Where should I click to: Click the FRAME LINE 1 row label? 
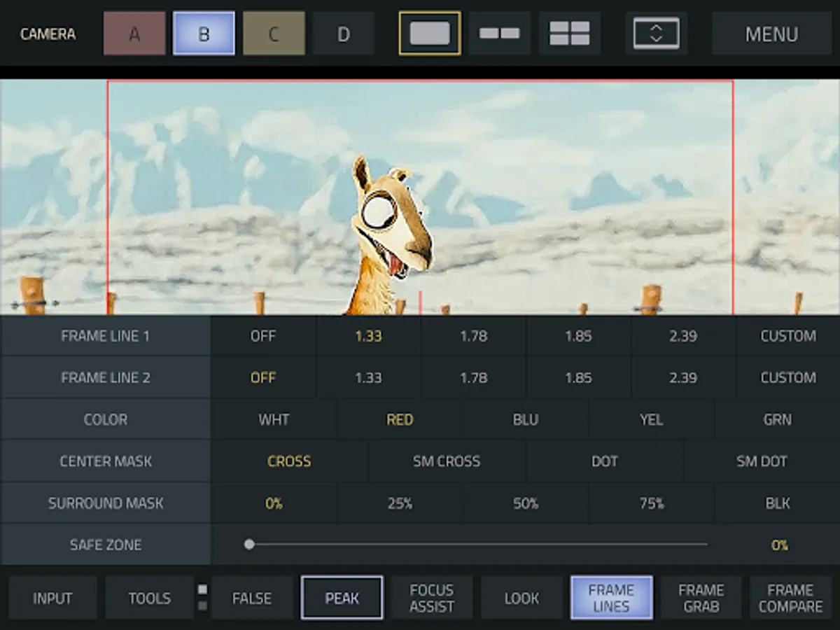105,336
